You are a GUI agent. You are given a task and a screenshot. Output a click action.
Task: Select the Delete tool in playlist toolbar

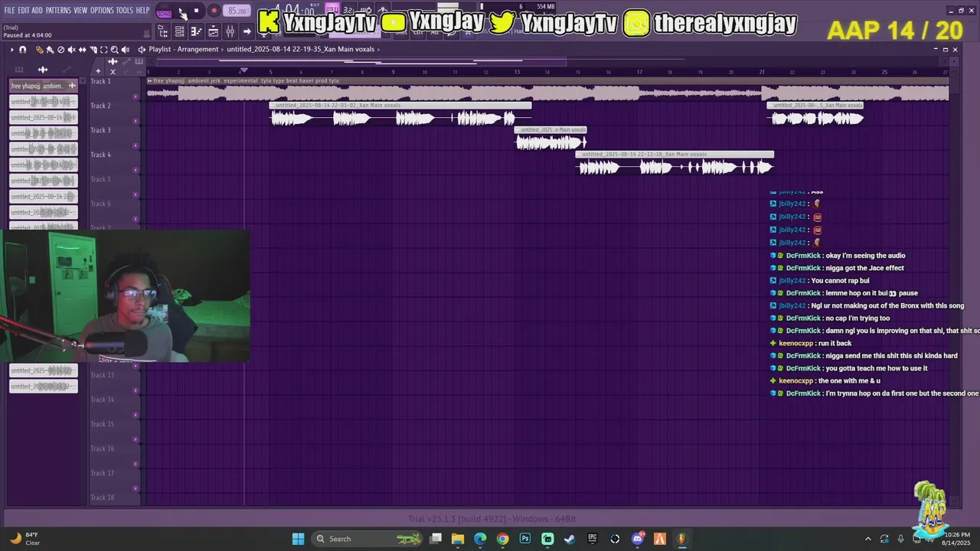(x=60, y=50)
